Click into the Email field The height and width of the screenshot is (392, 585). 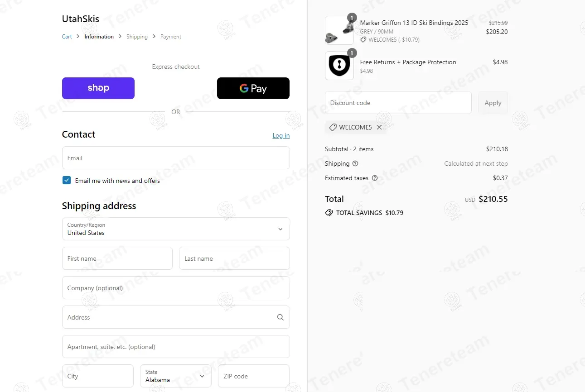[176, 158]
